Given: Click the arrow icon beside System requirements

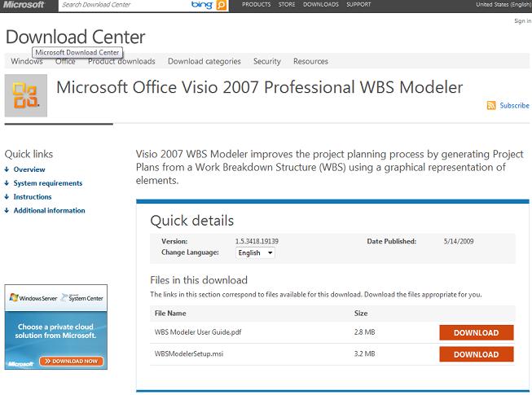Looking at the screenshot, I should pos(7,183).
